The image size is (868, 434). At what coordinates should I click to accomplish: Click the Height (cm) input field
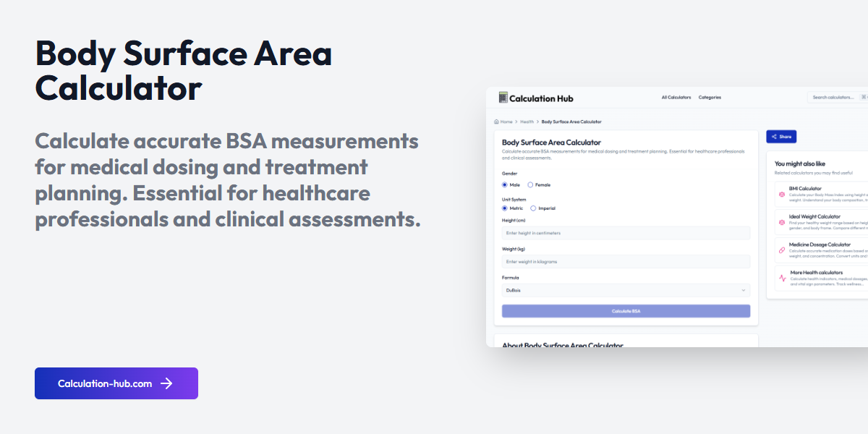(x=626, y=233)
